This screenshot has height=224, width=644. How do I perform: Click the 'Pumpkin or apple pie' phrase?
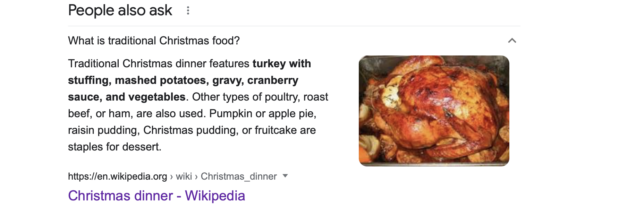click(262, 113)
